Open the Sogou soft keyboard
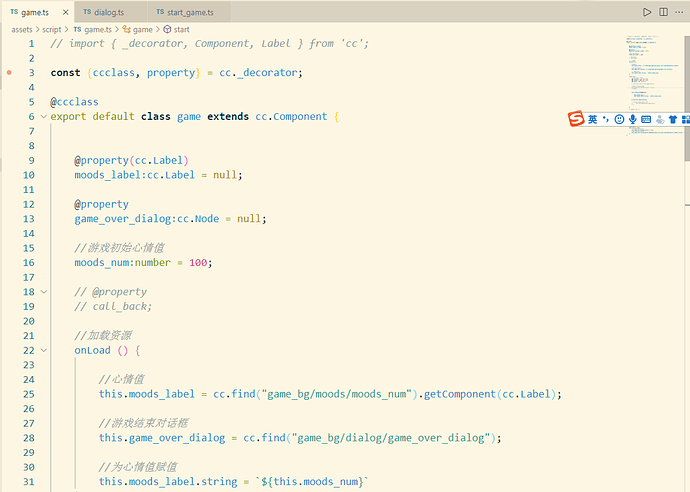This screenshot has width=690, height=492. (x=646, y=119)
